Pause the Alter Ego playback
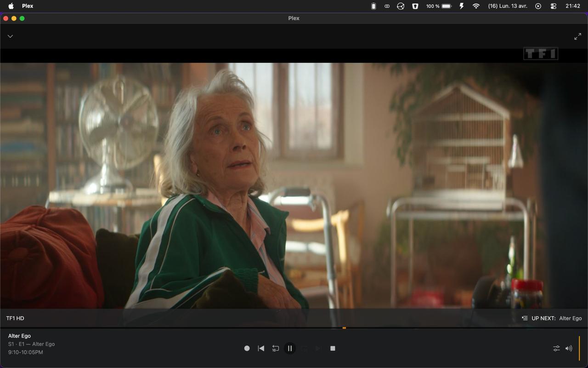Image resolution: width=588 pixels, height=368 pixels. (x=289, y=349)
